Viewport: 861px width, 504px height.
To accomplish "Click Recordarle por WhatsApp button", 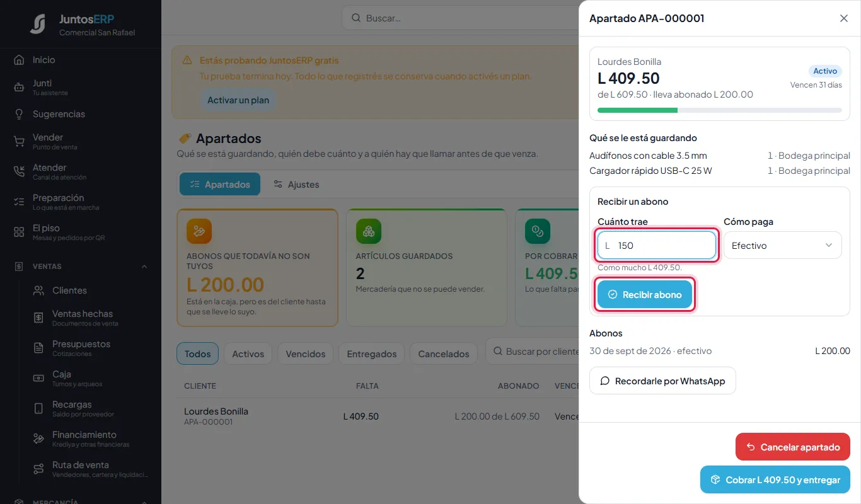I will pos(662,381).
